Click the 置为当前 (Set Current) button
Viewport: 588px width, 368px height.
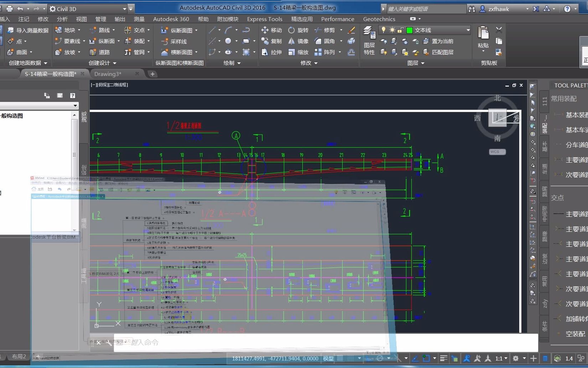[x=442, y=41]
